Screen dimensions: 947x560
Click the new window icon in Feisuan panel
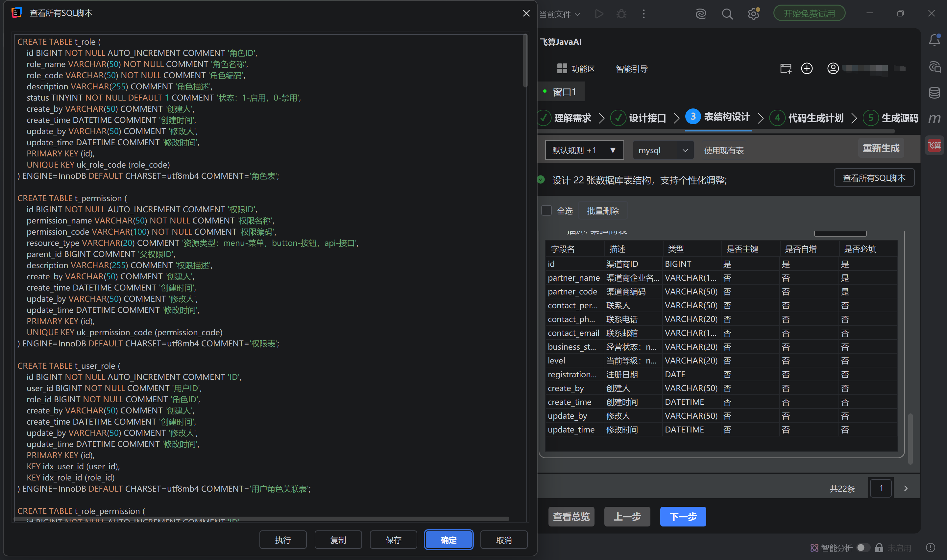786,69
